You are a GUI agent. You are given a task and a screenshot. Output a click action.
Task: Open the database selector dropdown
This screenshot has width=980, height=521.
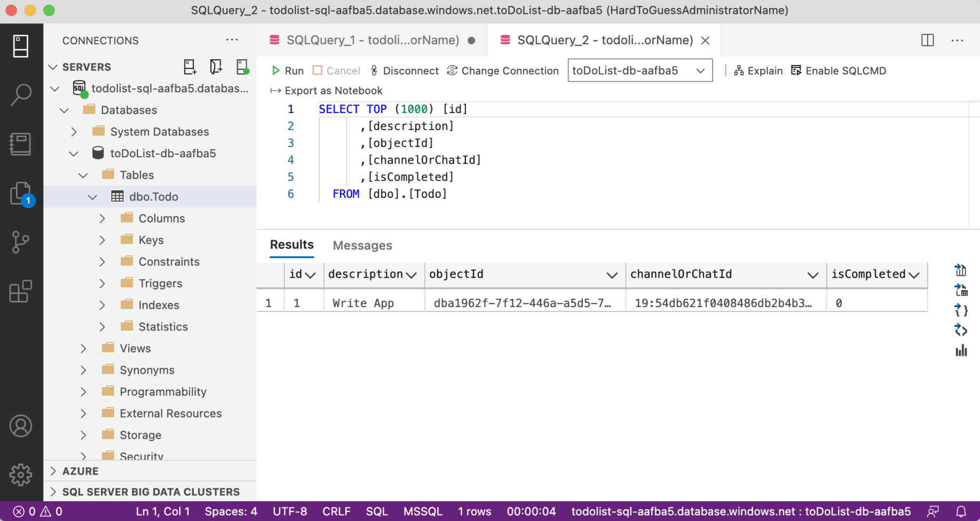tap(639, 71)
